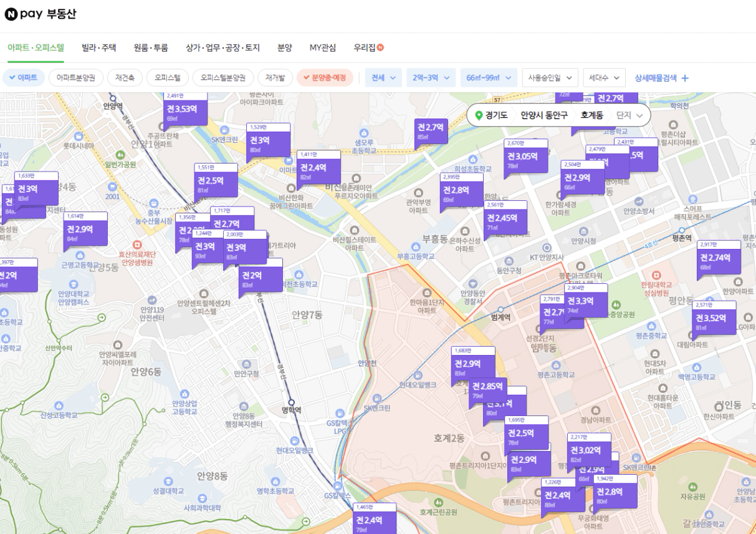Screen dimensions: 756x534
Task: Click the 범계역 station label on map
Action: tap(500, 318)
